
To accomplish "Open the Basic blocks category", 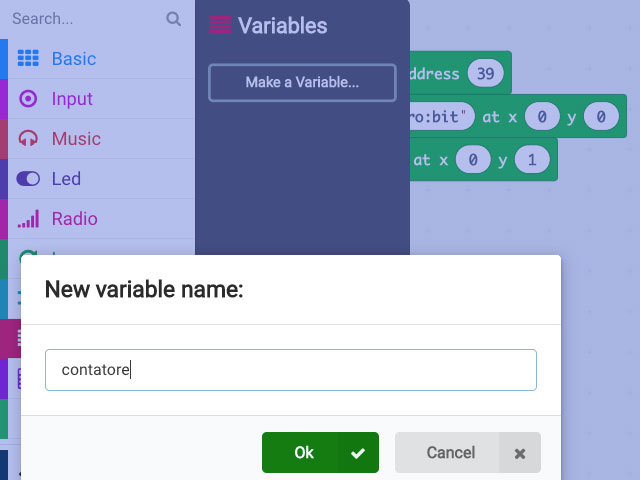I will pos(74,59).
